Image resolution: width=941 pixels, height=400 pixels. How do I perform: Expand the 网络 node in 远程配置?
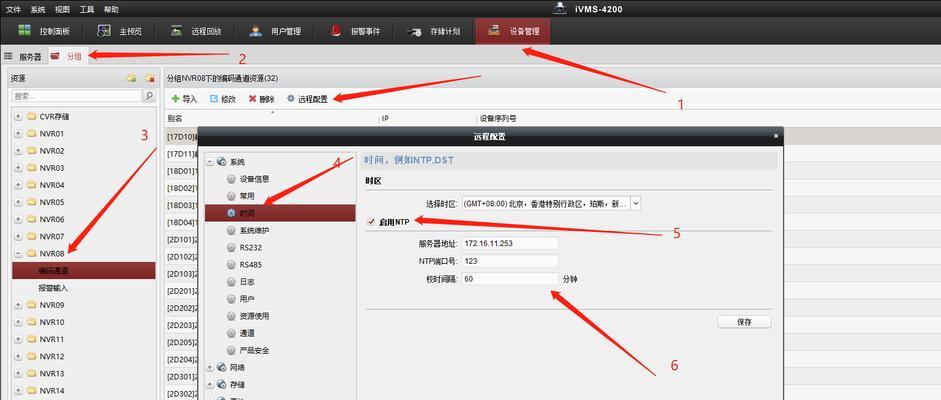210,367
